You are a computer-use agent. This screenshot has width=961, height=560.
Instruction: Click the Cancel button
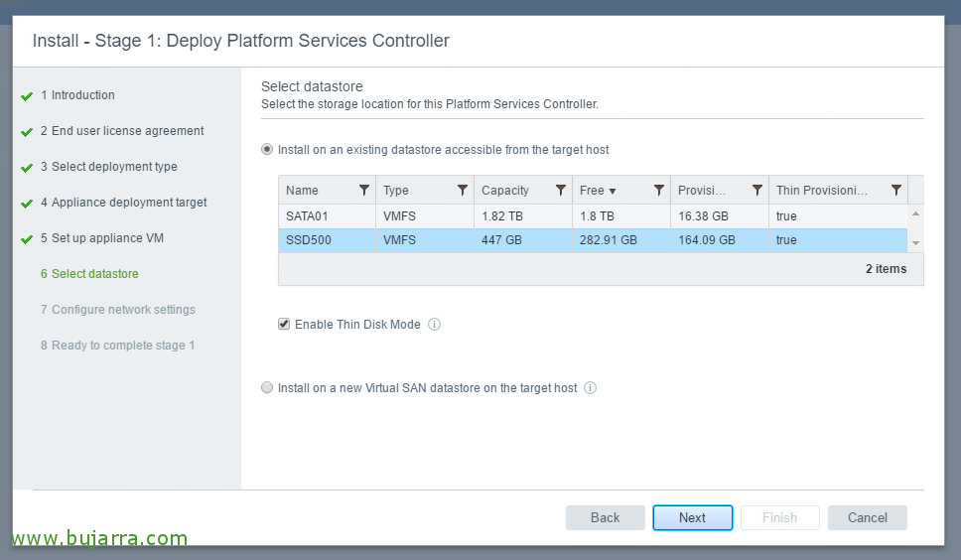(x=868, y=517)
